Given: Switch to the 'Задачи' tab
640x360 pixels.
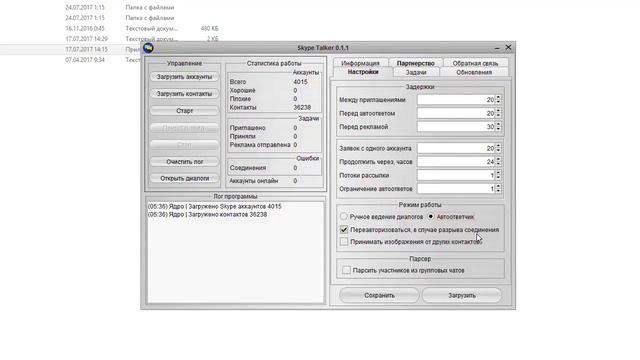Looking at the screenshot, I should 416,72.
